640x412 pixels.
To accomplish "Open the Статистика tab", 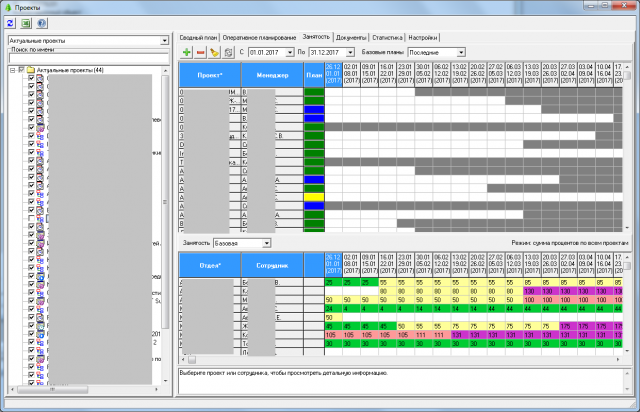I will pyautogui.click(x=387, y=38).
